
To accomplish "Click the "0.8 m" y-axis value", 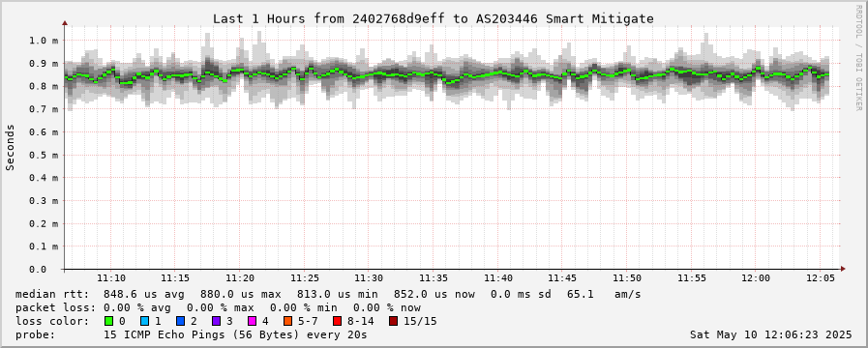I will 44,86.
